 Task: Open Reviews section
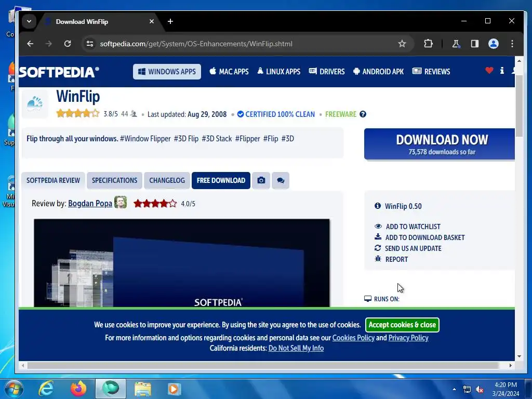tap(431, 72)
